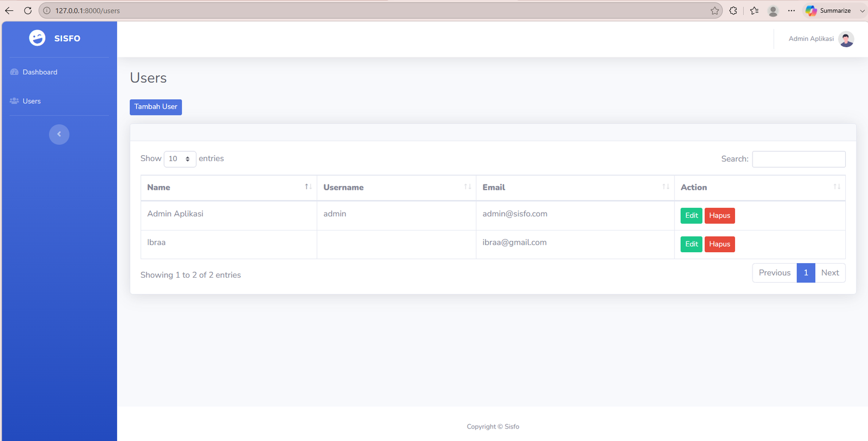Open browser profile avatar icon

pyautogui.click(x=773, y=10)
